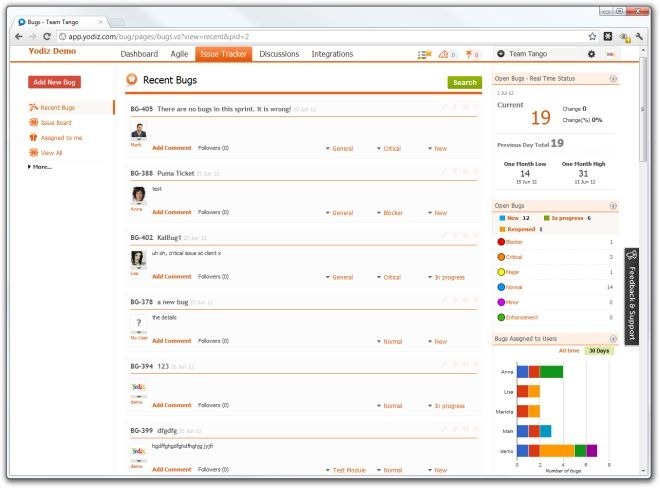Viewport: 660px width, 488px height.
Task: Click Mark's avatar on BG-405
Action: pos(138,131)
